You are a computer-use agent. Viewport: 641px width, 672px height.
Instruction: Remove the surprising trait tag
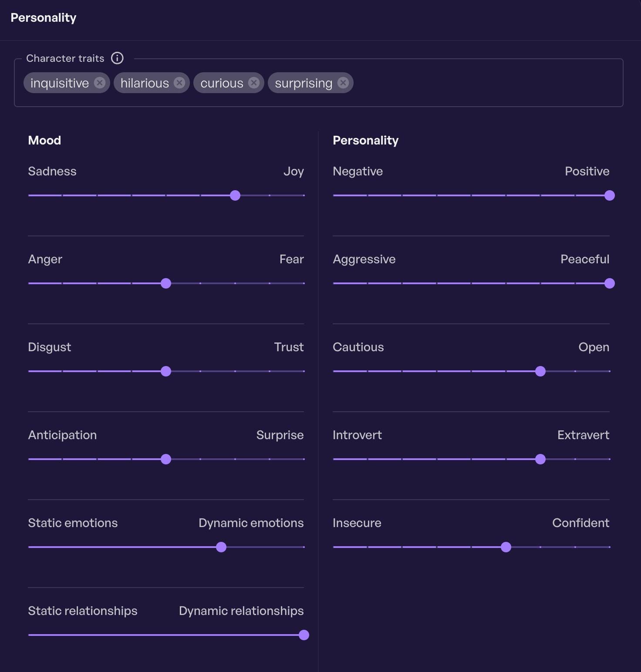pyautogui.click(x=343, y=83)
